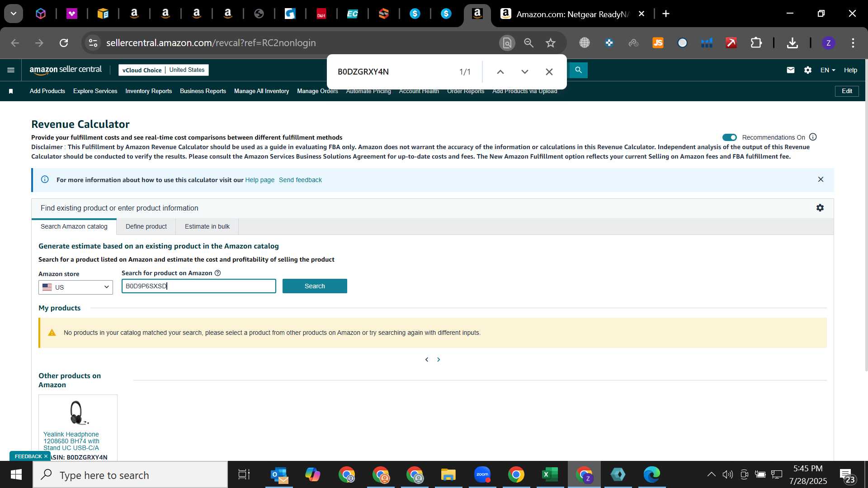This screenshot has height=488, width=868.
Task: Open the messages mail icon
Action: coord(790,70)
